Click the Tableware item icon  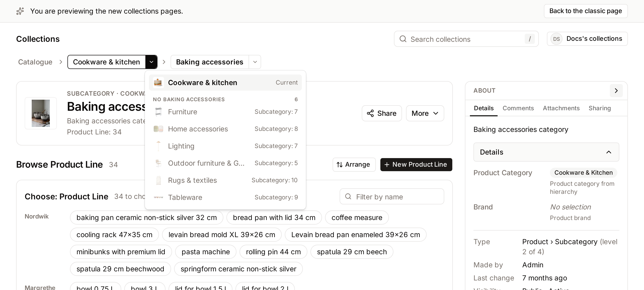click(158, 197)
